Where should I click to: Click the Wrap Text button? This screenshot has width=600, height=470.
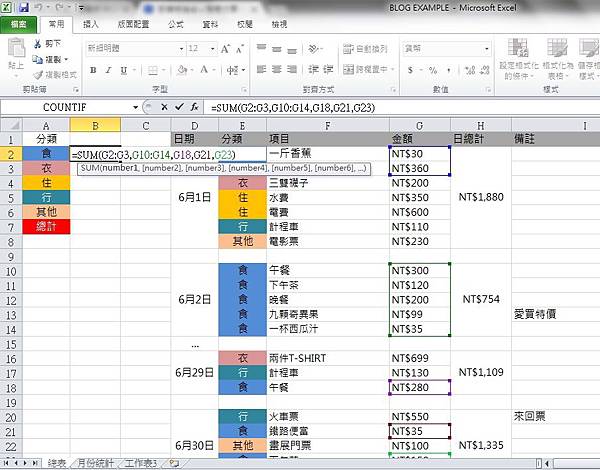click(x=365, y=49)
